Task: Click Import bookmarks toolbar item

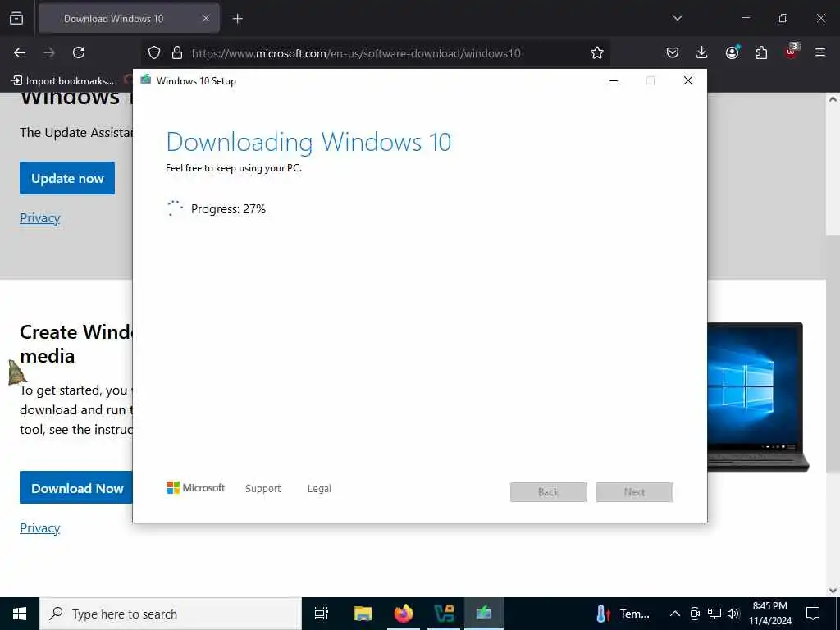Action: (x=62, y=81)
